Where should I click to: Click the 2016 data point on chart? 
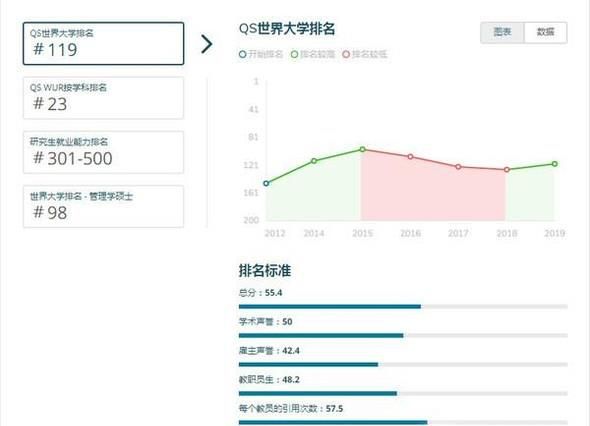[x=411, y=157]
